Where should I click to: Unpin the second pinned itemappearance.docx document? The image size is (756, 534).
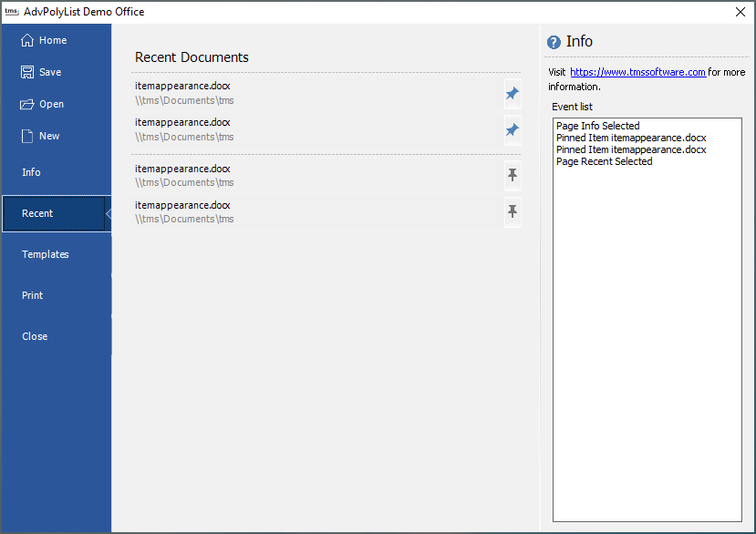click(x=513, y=130)
